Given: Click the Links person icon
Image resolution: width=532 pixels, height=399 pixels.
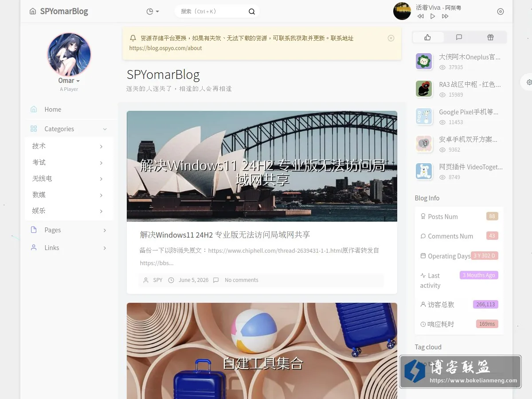Looking at the screenshot, I should click(x=34, y=248).
